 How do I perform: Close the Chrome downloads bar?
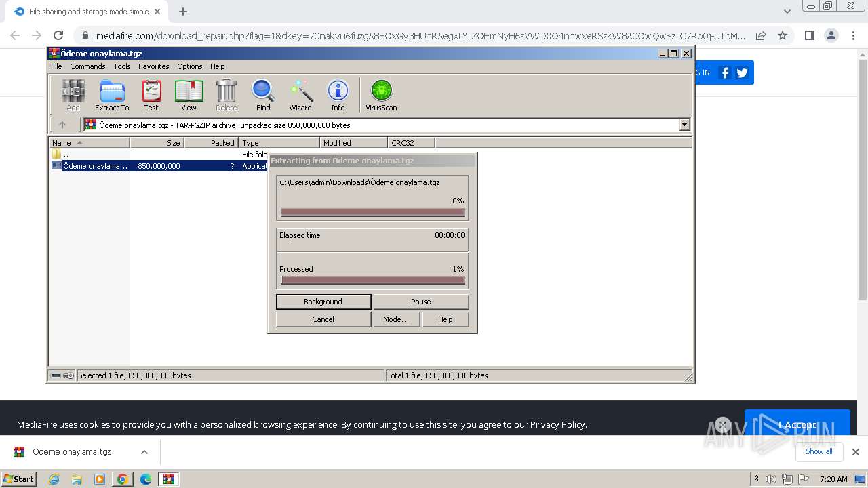click(856, 452)
